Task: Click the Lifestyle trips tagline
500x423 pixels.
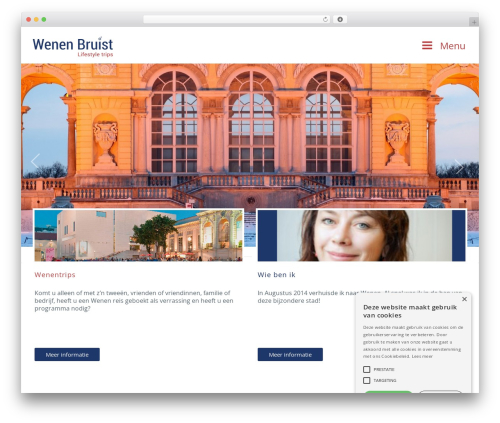Action: [95, 54]
